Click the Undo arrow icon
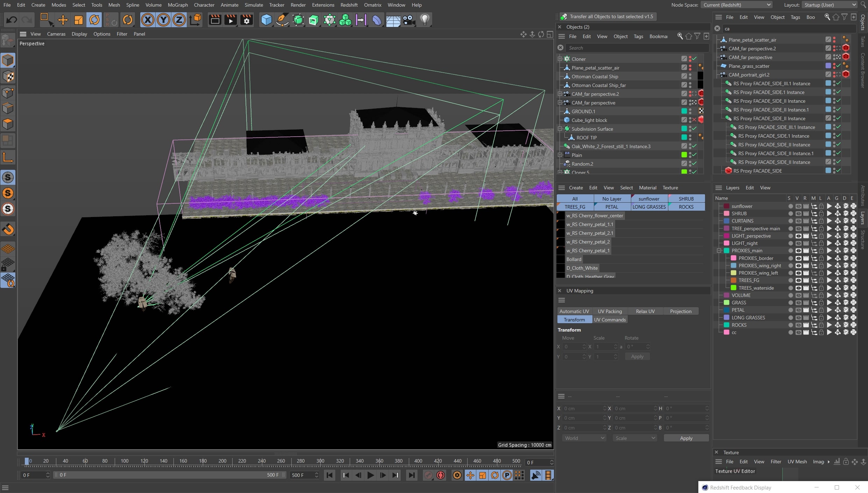The width and height of the screenshot is (868, 493). [x=11, y=20]
